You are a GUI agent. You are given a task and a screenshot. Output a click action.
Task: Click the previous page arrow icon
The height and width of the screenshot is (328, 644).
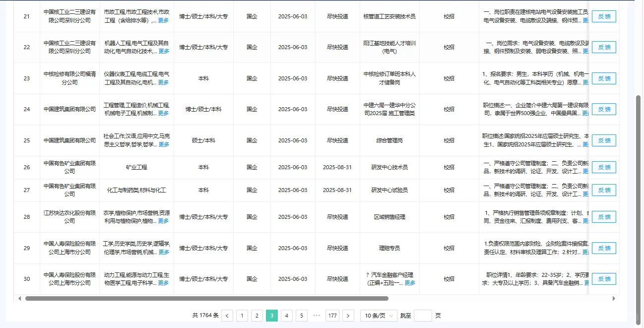point(227,316)
